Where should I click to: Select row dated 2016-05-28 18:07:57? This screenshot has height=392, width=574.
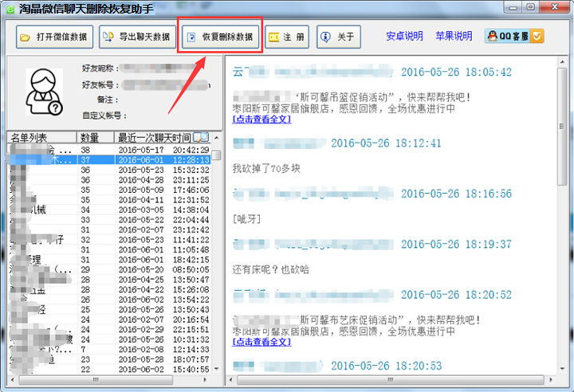(x=109, y=359)
